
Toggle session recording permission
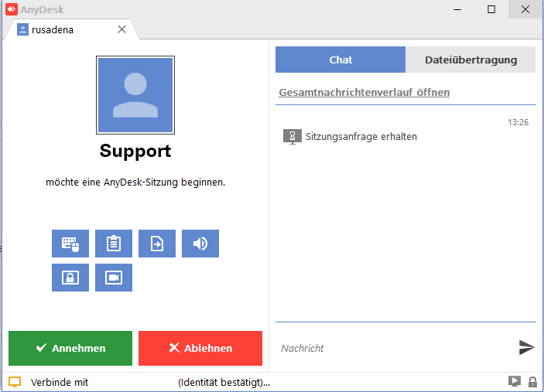[x=114, y=278]
